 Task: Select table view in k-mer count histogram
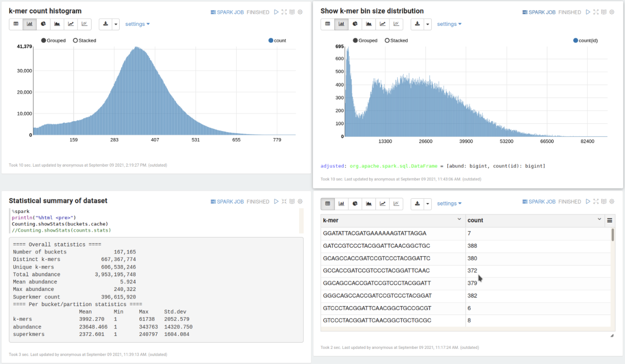[16, 24]
